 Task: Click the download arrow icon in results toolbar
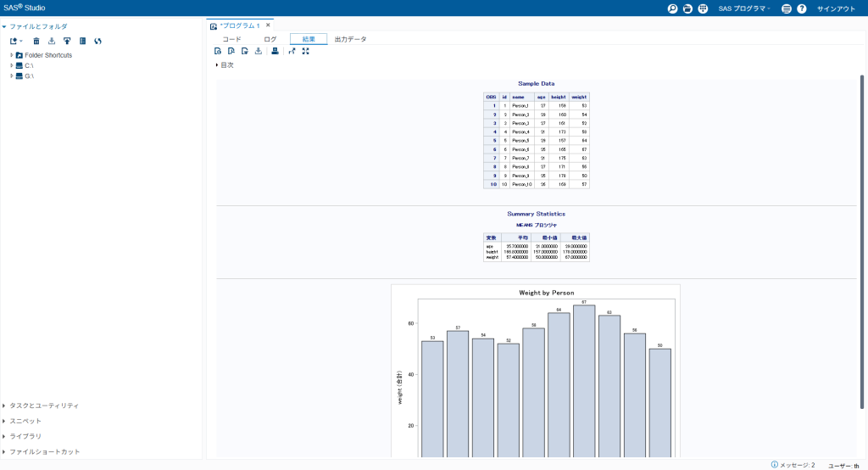258,51
